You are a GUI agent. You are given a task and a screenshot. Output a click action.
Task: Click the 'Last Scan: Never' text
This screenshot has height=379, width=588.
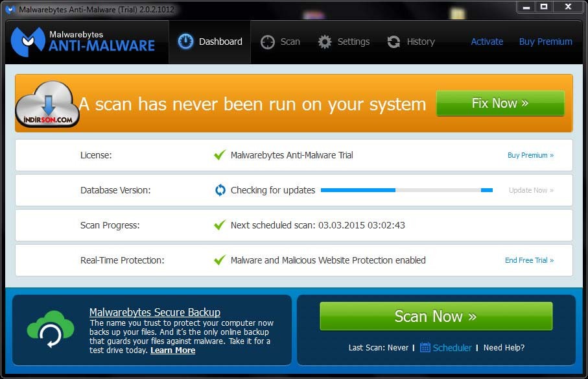(x=379, y=348)
